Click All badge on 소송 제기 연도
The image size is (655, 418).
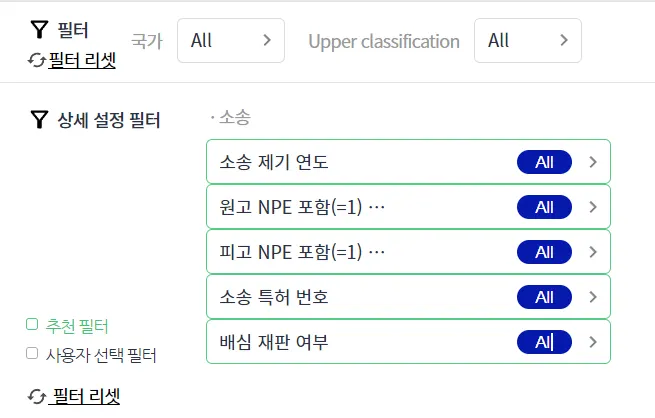(544, 162)
